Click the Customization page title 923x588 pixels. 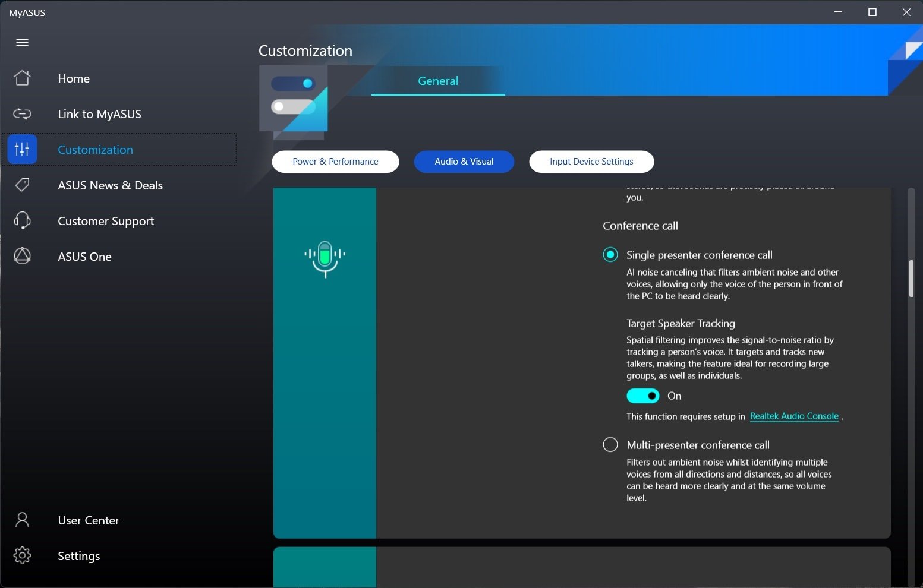pos(305,50)
